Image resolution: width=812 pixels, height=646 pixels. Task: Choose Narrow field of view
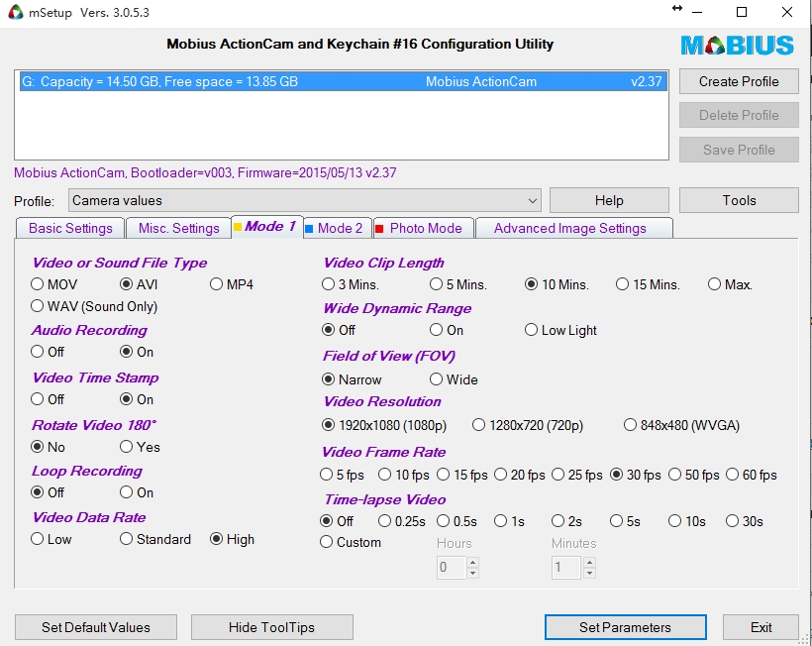tap(352, 379)
